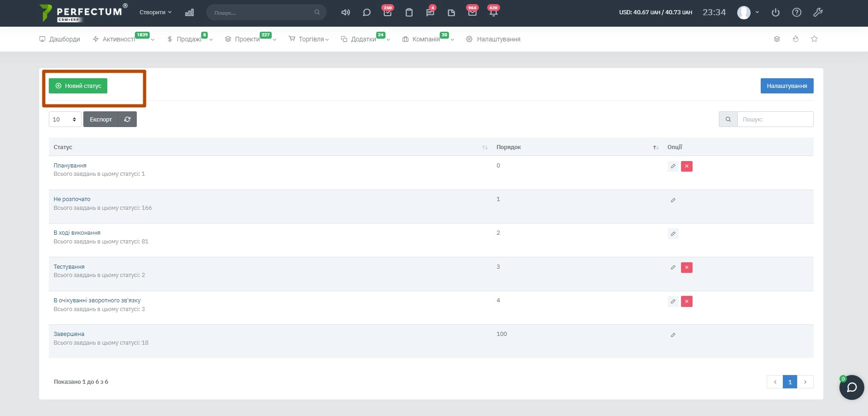Image resolution: width=868 pixels, height=416 pixels.
Task: Open messages icon with 4 badge
Action: tap(430, 12)
